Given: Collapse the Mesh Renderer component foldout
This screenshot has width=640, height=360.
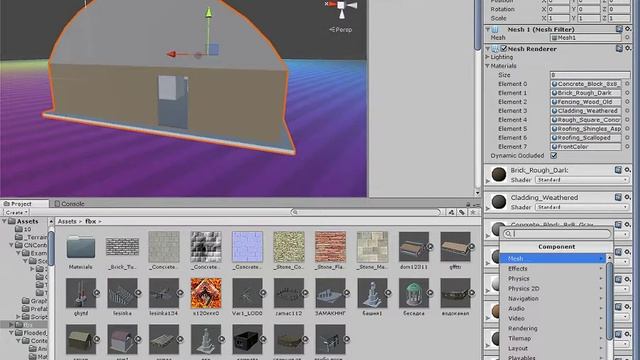Looking at the screenshot, I should pos(488,49).
